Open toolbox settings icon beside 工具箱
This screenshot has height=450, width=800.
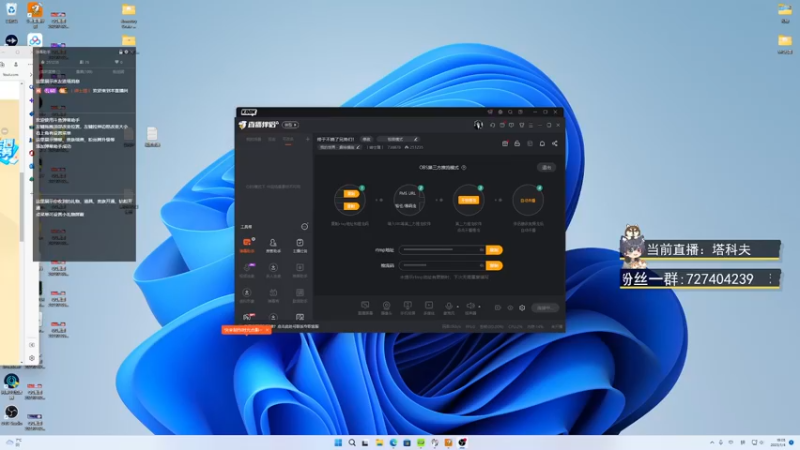click(x=305, y=226)
